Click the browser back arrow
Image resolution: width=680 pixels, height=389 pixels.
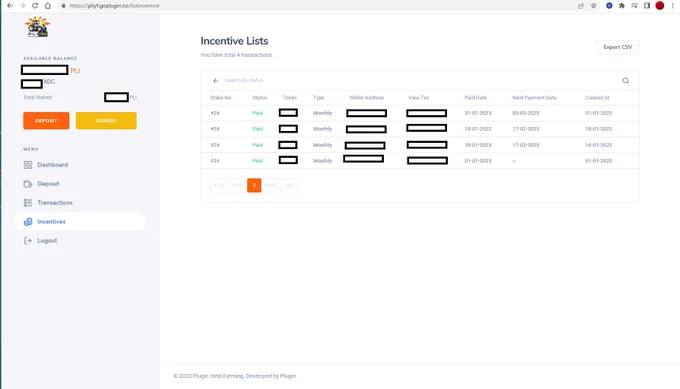pos(10,6)
